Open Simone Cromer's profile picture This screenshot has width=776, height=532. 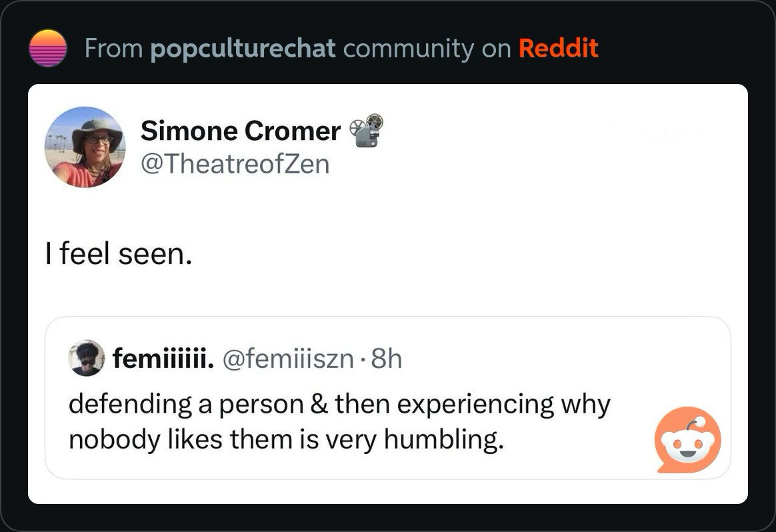tap(85, 147)
